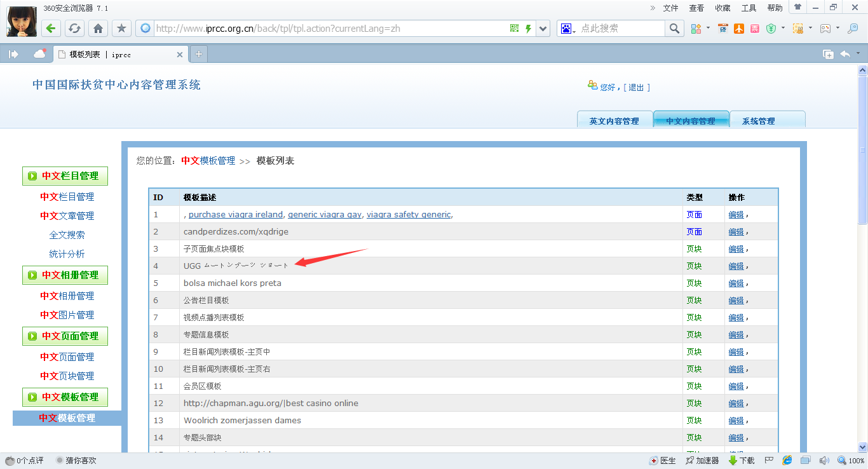Open a new tab with plus button
The width and height of the screenshot is (868, 469).
[x=199, y=55]
